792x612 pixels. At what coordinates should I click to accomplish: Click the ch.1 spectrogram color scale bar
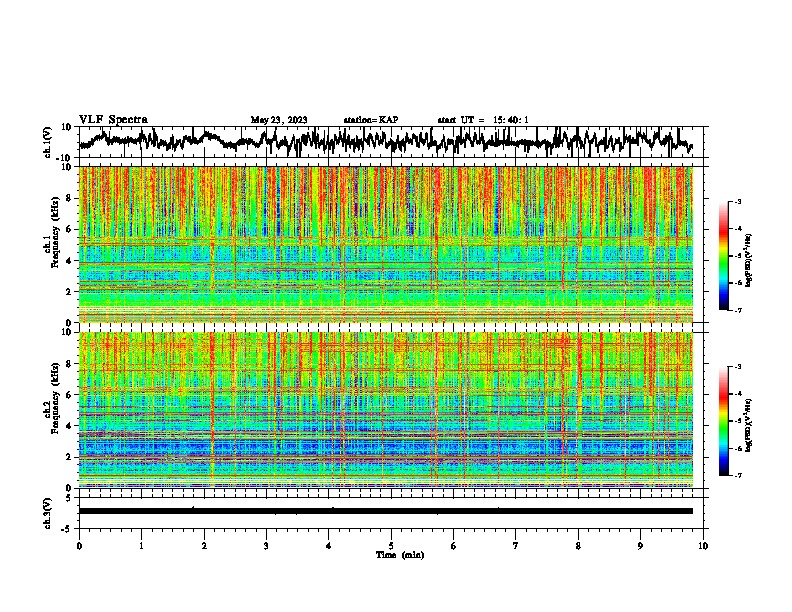click(x=723, y=256)
